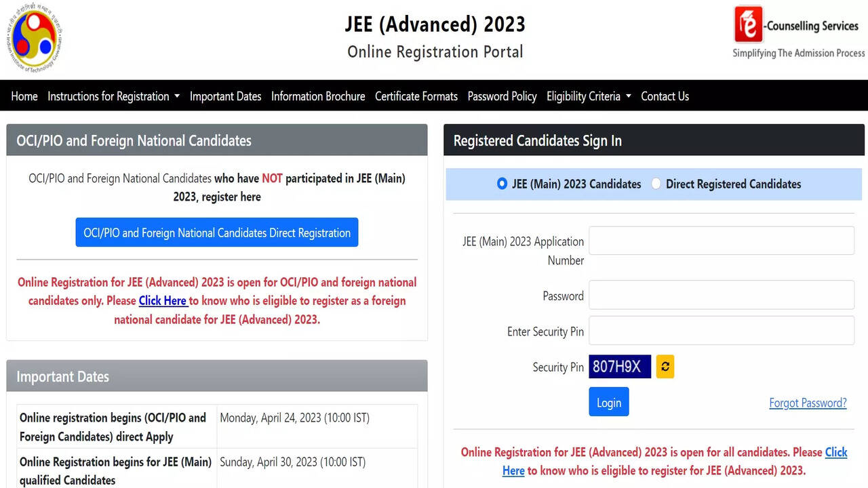The width and height of the screenshot is (868, 488).
Task: Click the blue Login button
Action: coord(608,402)
